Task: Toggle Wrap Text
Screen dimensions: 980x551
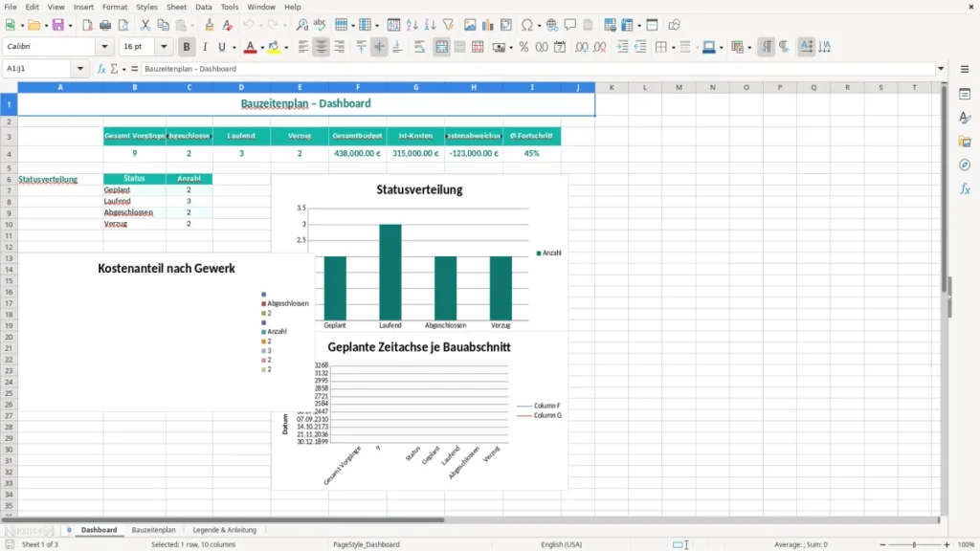Action: 419,47
